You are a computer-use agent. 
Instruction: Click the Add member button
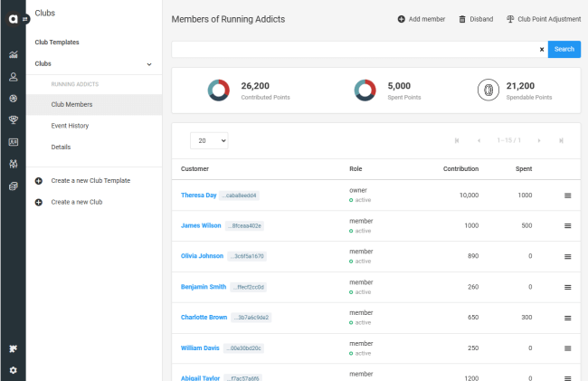pos(422,19)
